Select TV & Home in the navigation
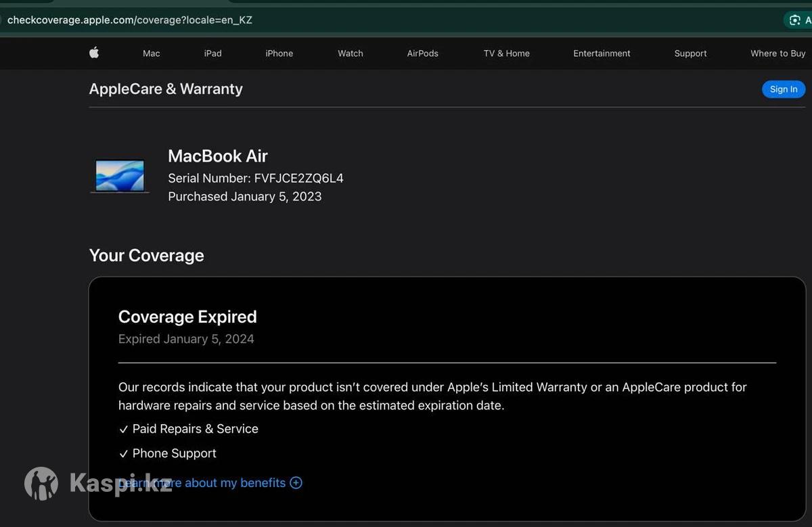The height and width of the screenshot is (527, 812). click(x=506, y=53)
